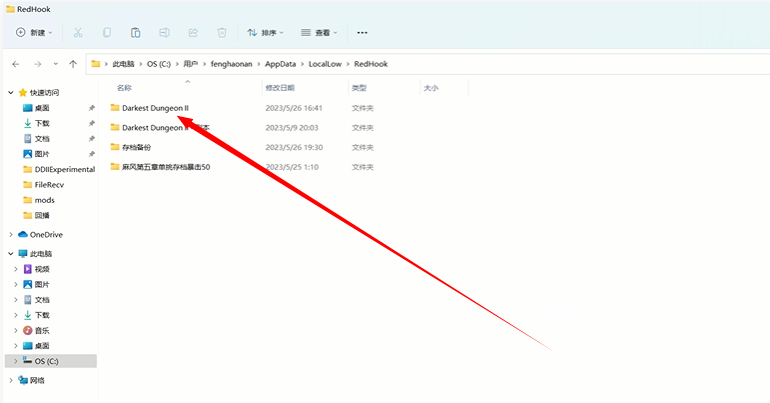Open the three-dots See more menu

[362, 33]
